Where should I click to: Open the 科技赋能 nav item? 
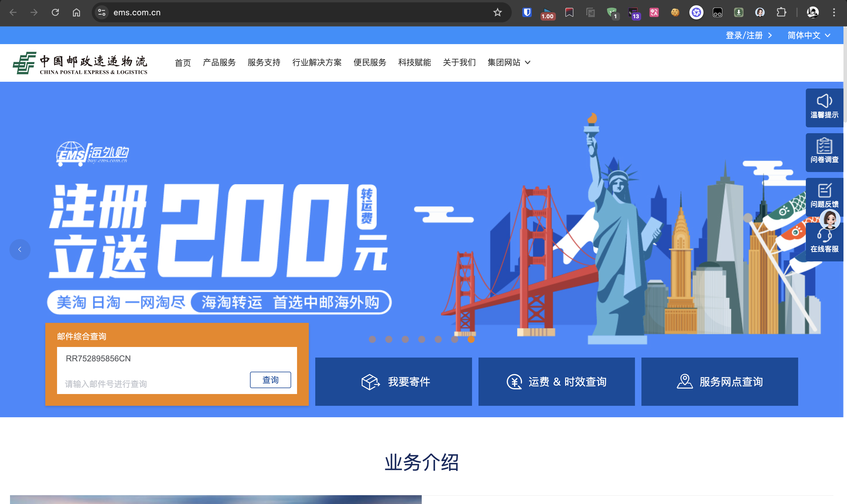pyautogui.click(x=414, y=63)
